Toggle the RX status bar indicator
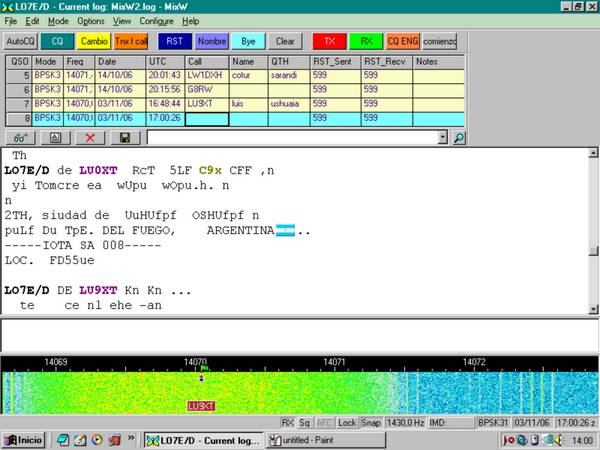This screenshot has width=600, height=450. (287, 423)
